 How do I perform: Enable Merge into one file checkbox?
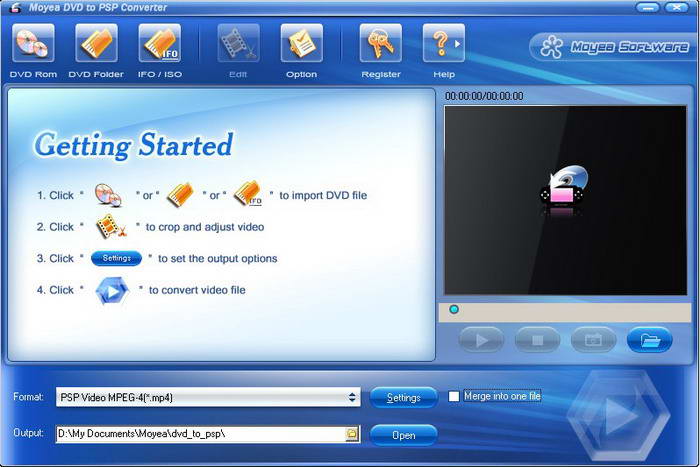[454, 396]
